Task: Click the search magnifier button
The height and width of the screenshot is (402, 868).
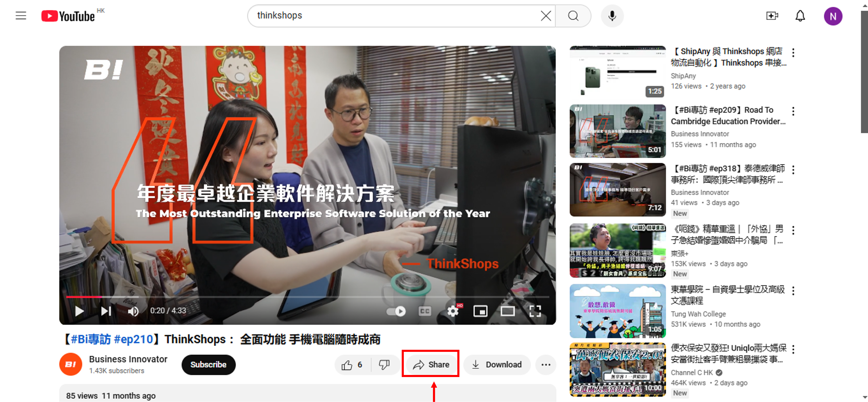Action: [573, 16]
